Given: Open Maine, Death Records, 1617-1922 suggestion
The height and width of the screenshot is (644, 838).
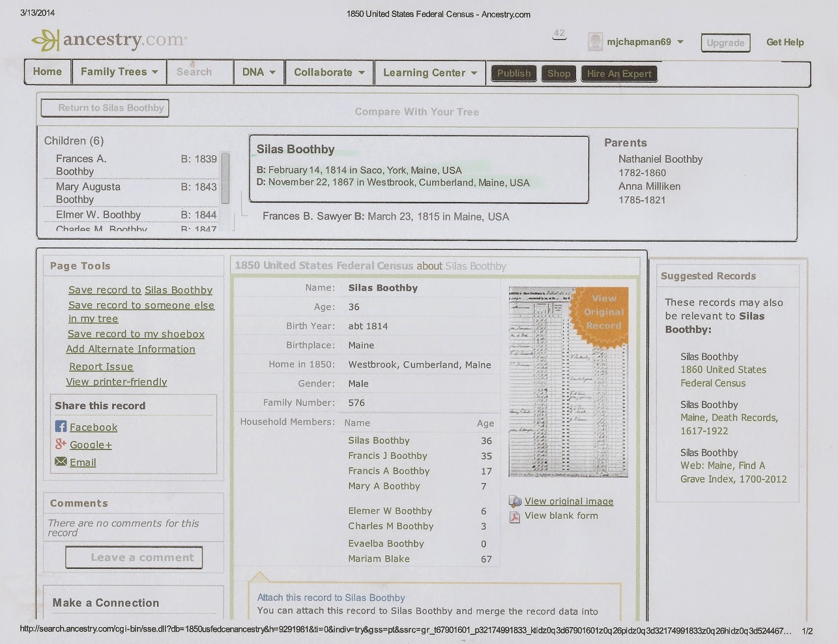Looking at the screenshot, I should click(x=729, y=424).
